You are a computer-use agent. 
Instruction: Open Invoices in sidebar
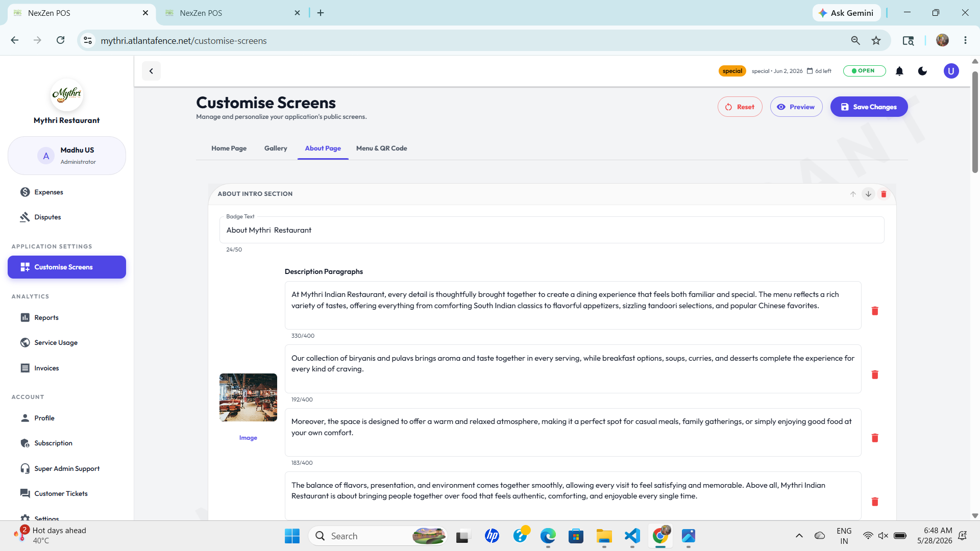tap(66, 368)
